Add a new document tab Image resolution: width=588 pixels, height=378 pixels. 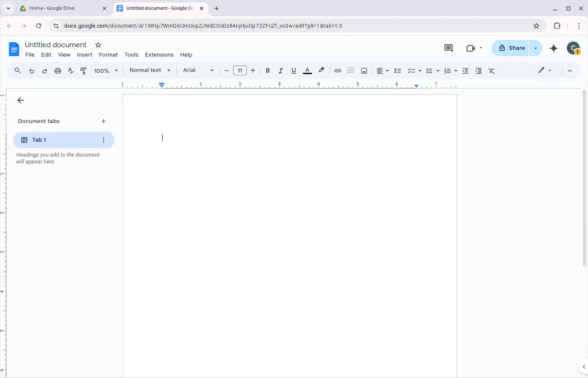(x=103, y=121)
